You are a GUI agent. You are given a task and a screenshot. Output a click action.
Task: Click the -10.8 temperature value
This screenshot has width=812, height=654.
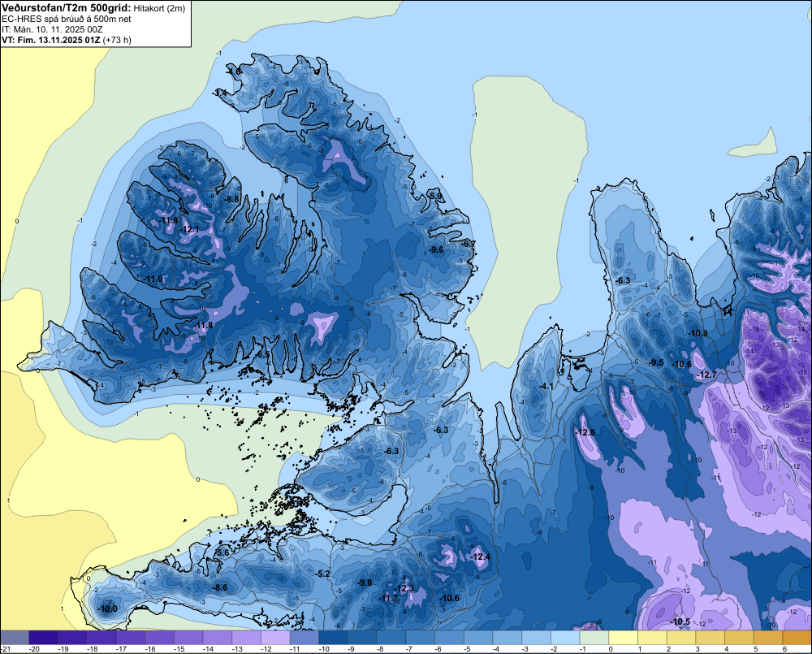(698, 333)
